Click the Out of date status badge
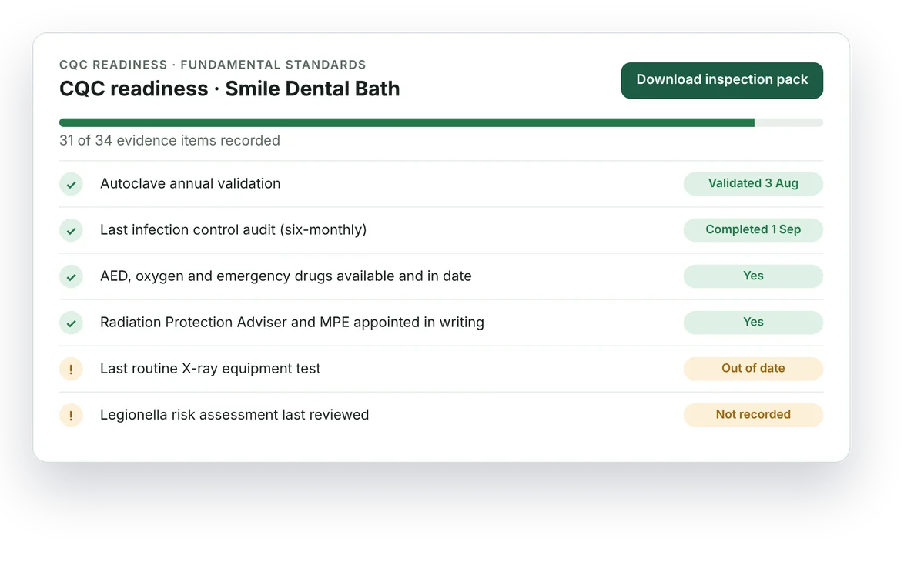Screen dimensions: 924x562 (753, 368)
